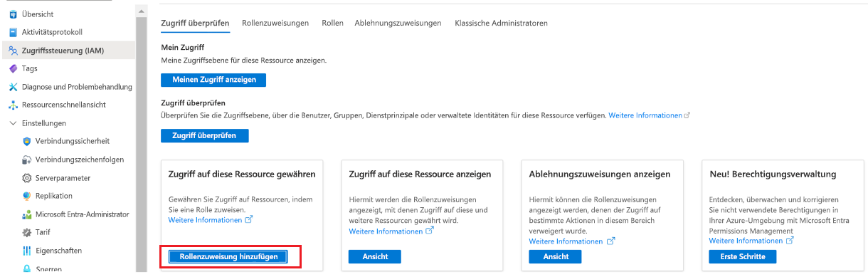868x277 pixels.
Task: Click external-link icon in Ressource anzeigen card
Action: (x=429, y=231)
